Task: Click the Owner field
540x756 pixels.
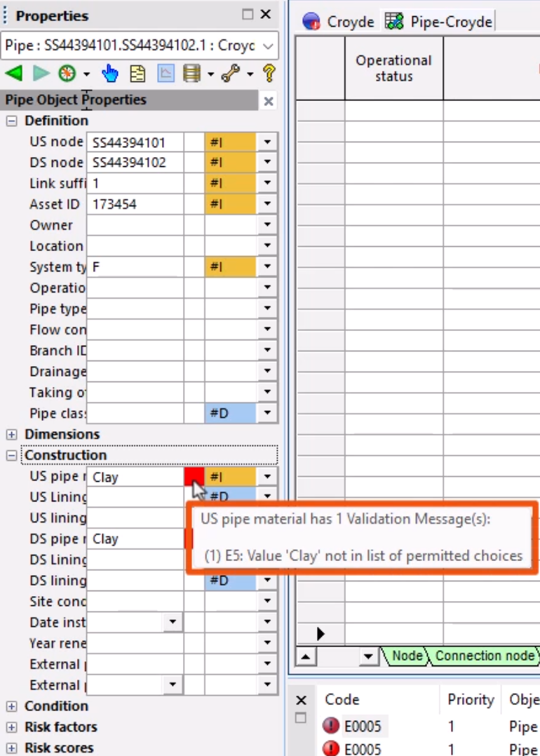Action: pos(135,225)
